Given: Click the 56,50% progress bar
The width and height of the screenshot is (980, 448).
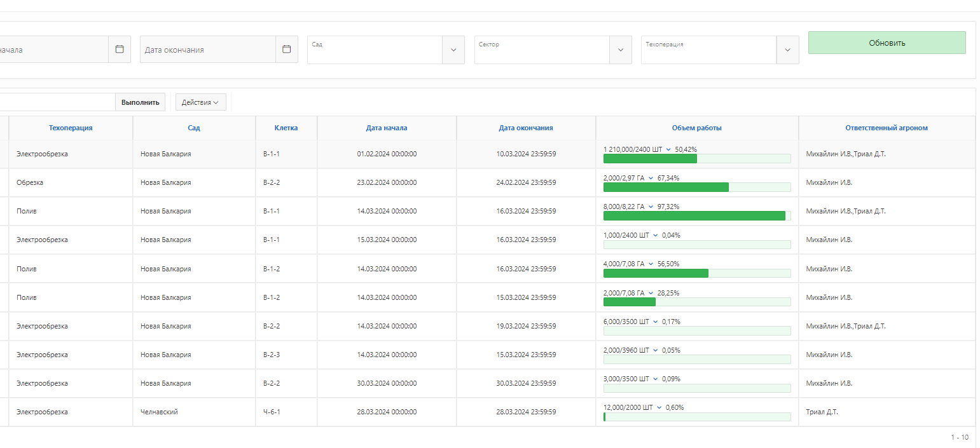Looking at the screenshot, I should click(697, 273).
